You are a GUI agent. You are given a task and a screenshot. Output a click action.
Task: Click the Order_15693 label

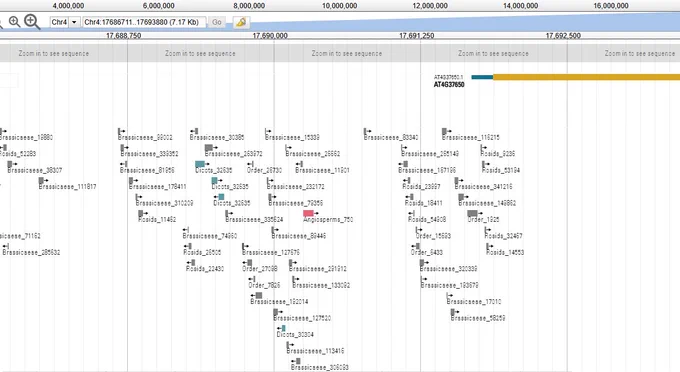pyautogui.click(x=433, y=236)
